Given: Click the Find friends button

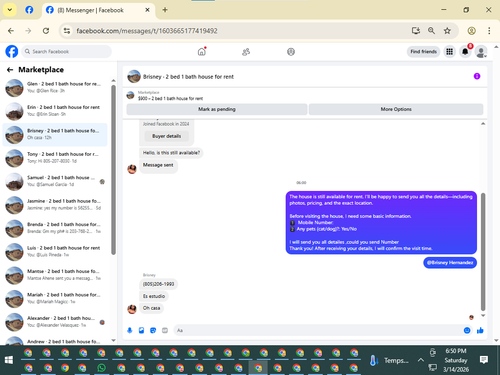Looking at the screenshot, I should pyautogui.click(x=423, y=52).
